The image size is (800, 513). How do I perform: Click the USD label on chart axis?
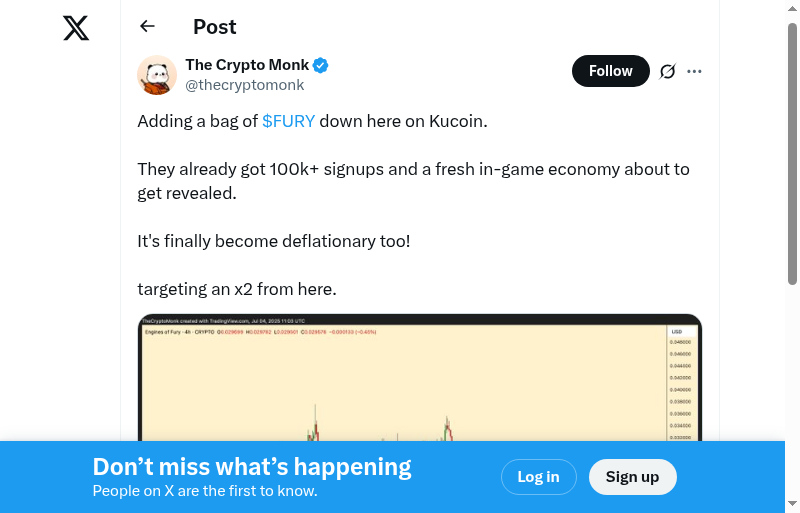676,331
